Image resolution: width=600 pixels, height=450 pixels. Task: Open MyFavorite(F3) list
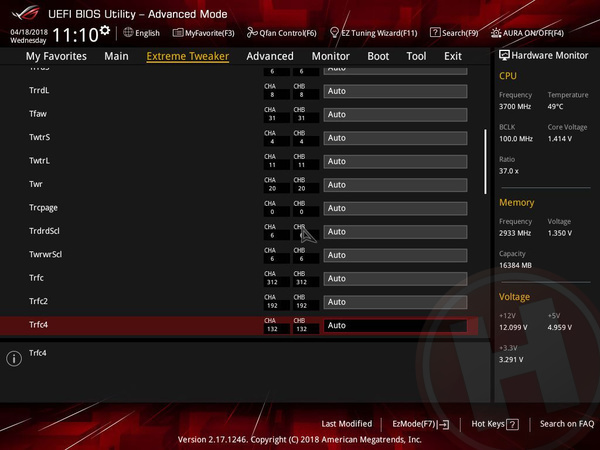tap(204, 33)
